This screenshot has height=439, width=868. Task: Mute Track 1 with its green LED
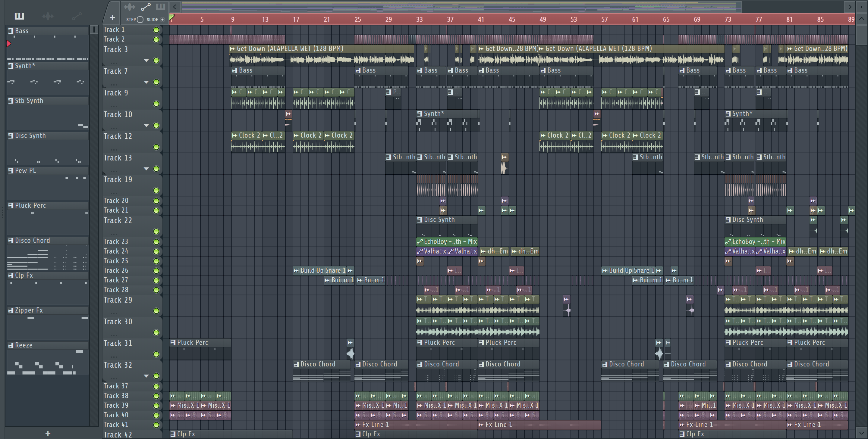(x=156, y=30)
